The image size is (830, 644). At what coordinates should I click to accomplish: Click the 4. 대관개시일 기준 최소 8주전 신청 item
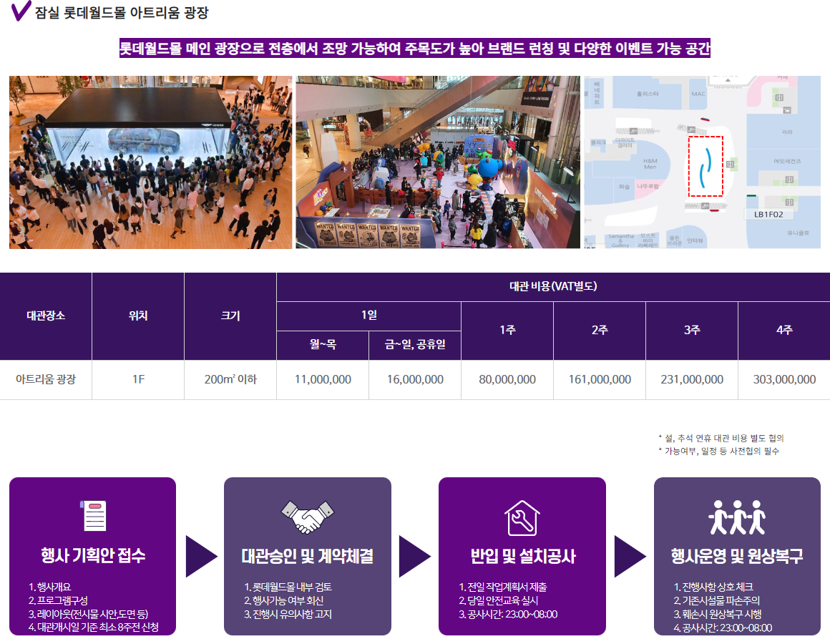pos(94,628)
